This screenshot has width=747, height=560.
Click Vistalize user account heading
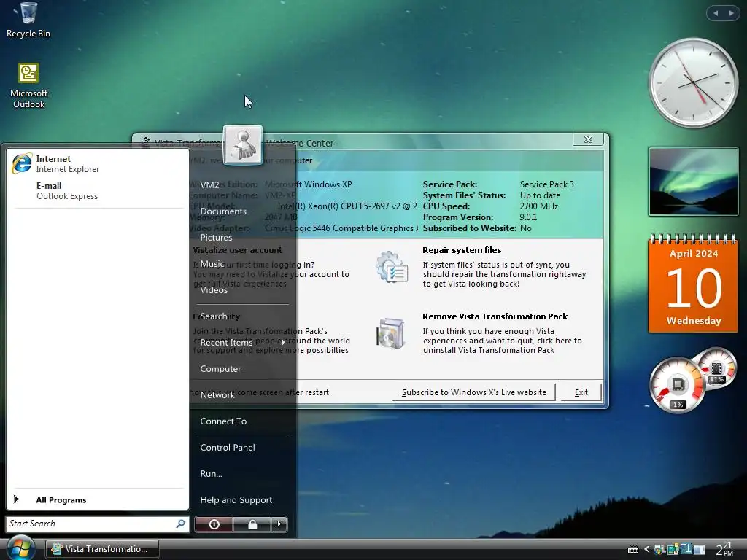tap(237, 250)
